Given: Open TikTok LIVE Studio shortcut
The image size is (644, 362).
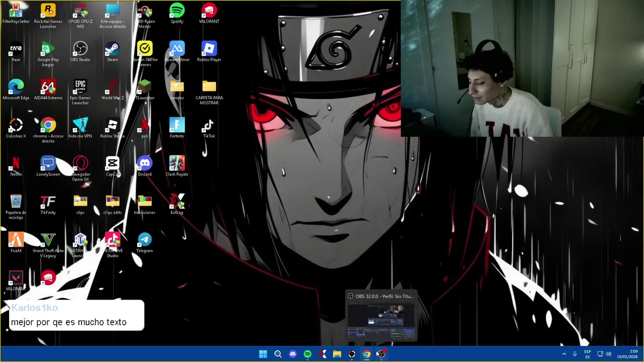Looking at the screenshot, I should tap(113, 245).
